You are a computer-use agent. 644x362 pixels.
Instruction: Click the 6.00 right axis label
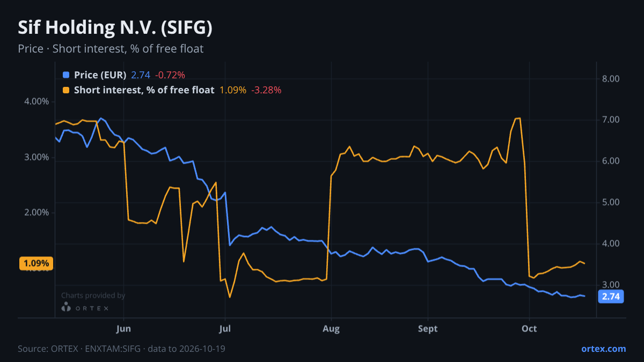click(x=611, y=161)
